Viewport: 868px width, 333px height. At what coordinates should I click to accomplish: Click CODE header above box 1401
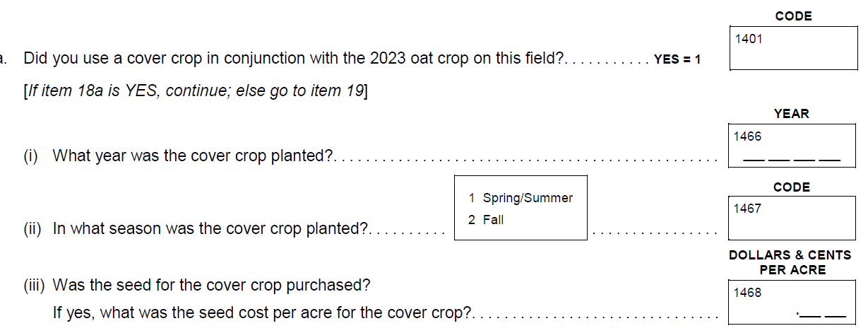pos(793,16)
